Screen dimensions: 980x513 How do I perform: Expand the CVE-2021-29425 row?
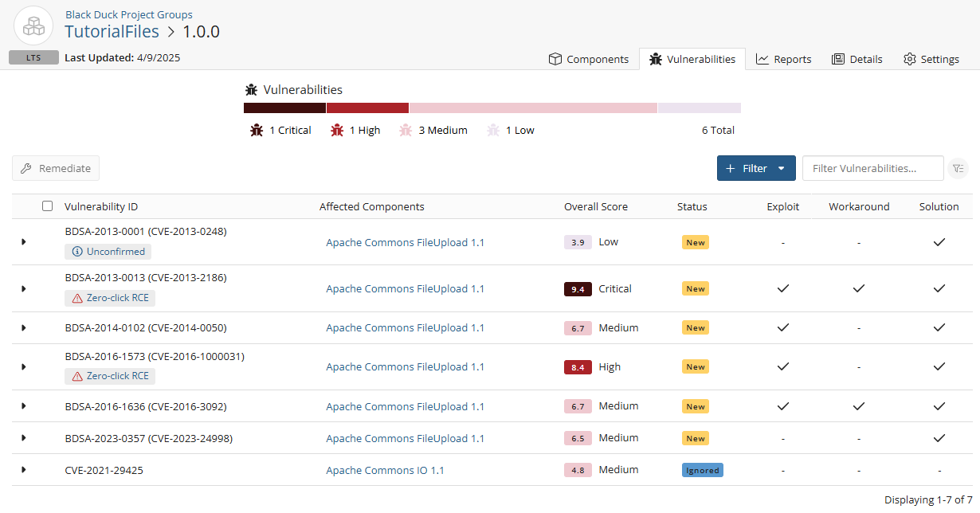pyautogui.click(x=23, y=470)
